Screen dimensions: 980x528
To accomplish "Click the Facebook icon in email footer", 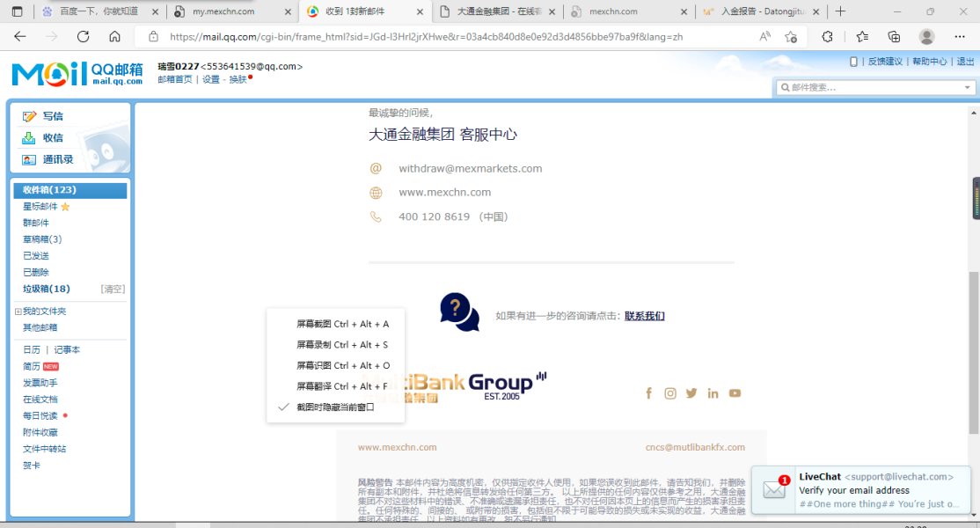I will (648, 393).
